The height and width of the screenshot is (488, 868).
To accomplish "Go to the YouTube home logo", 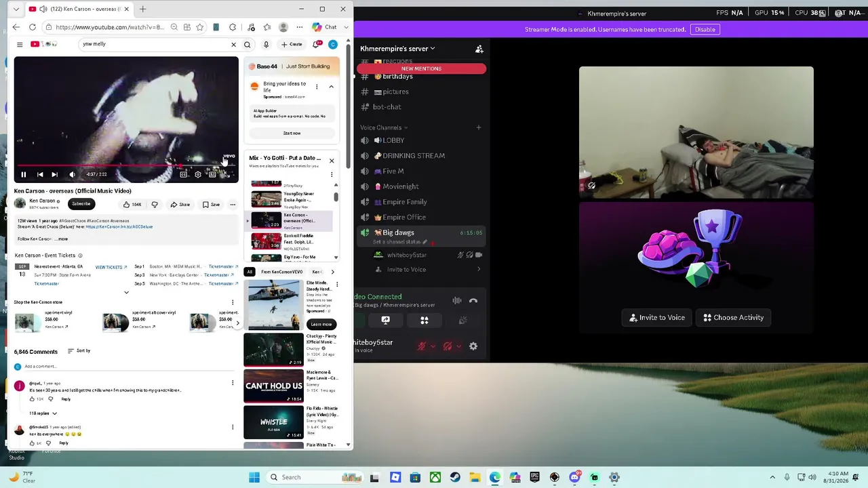I will tap(43, 45).
